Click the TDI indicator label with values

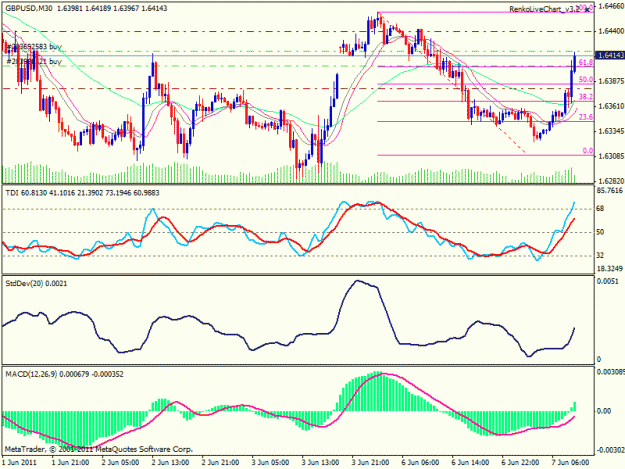[x=82, y=193]
